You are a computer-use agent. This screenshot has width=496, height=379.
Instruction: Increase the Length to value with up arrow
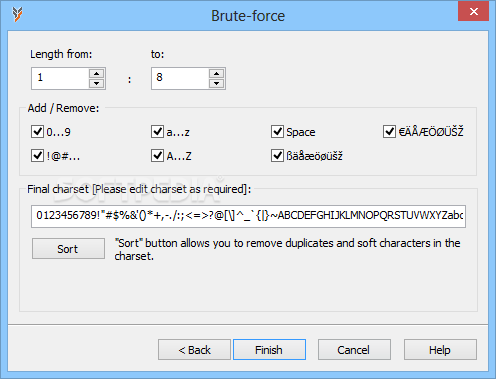[x=216, y=74]
